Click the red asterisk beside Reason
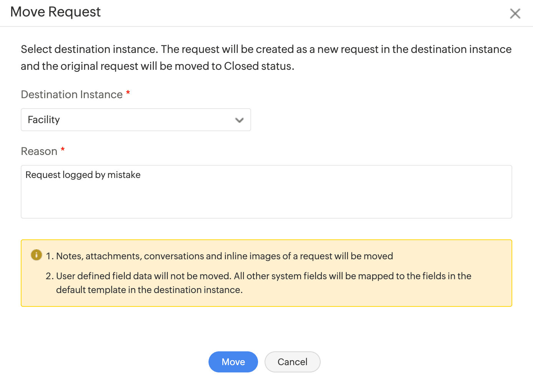The width and height of the screenshot is (533, 392). (63, 150)
